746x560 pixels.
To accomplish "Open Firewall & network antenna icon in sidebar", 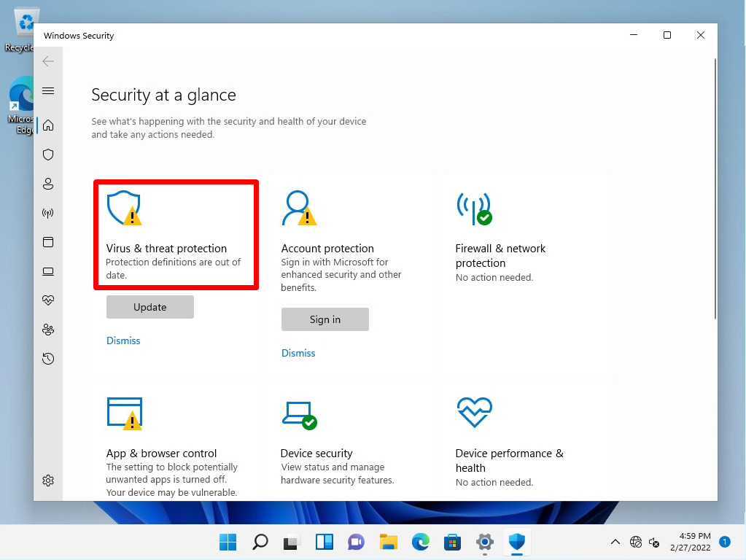I will pyautogui.click(x=48, y=213).
